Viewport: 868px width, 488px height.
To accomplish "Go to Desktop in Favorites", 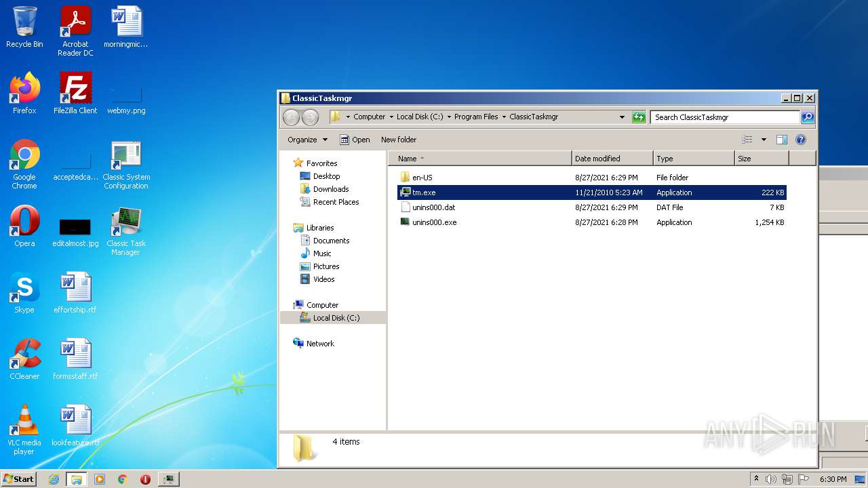I will [319, 176].
